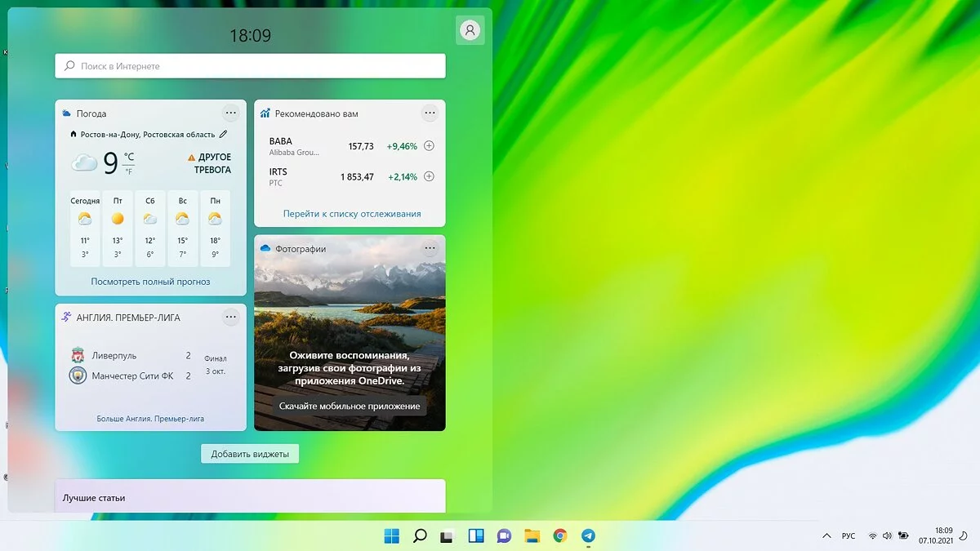
Task: Open the user profile icon in widgets panel
Action: 470,30
